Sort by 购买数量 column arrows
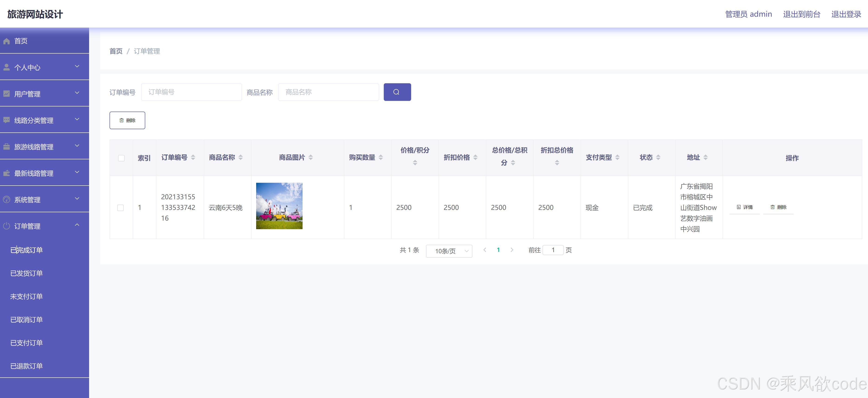 pyautogui.click(x=381, y=157)
